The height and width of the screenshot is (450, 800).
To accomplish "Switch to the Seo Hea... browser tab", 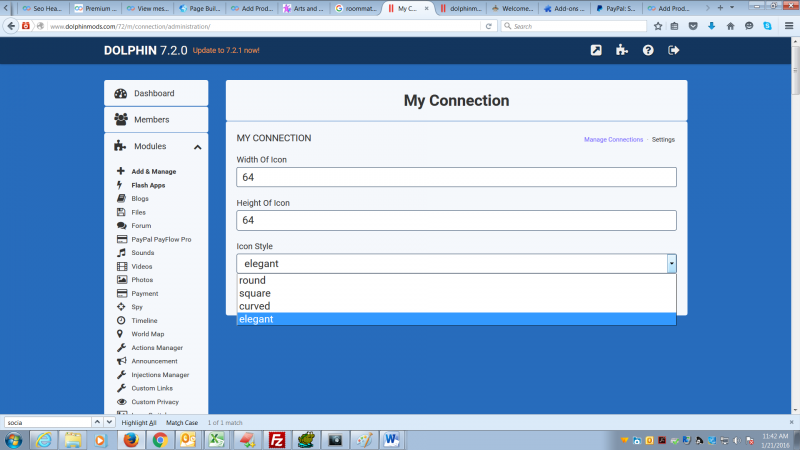I will pyautogui.click(x=42, y=8).
